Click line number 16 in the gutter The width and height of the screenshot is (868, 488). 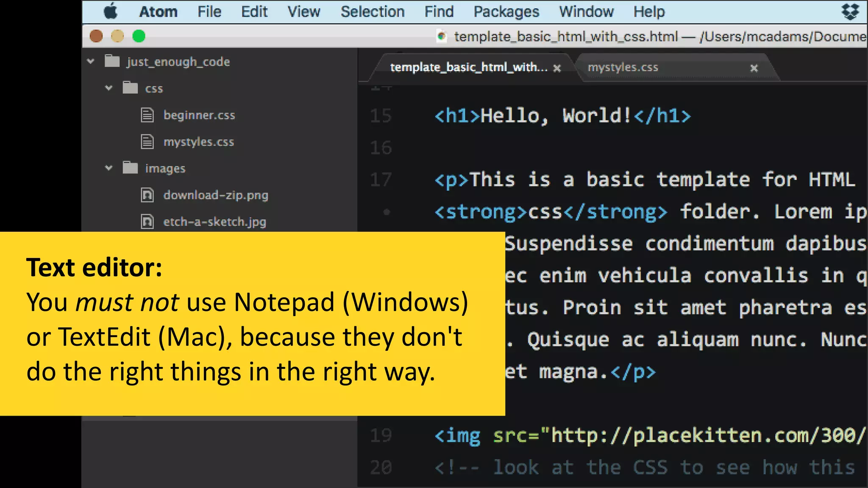point(381,148)
